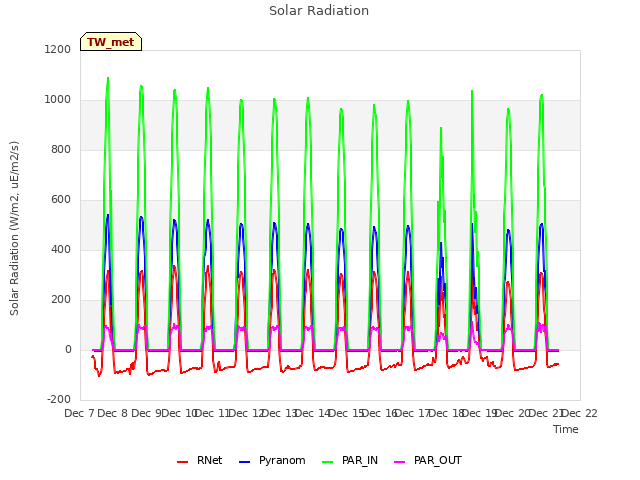Click the 1200 y-axis tick label
The image size is (640, 480).
coord(58,49)
